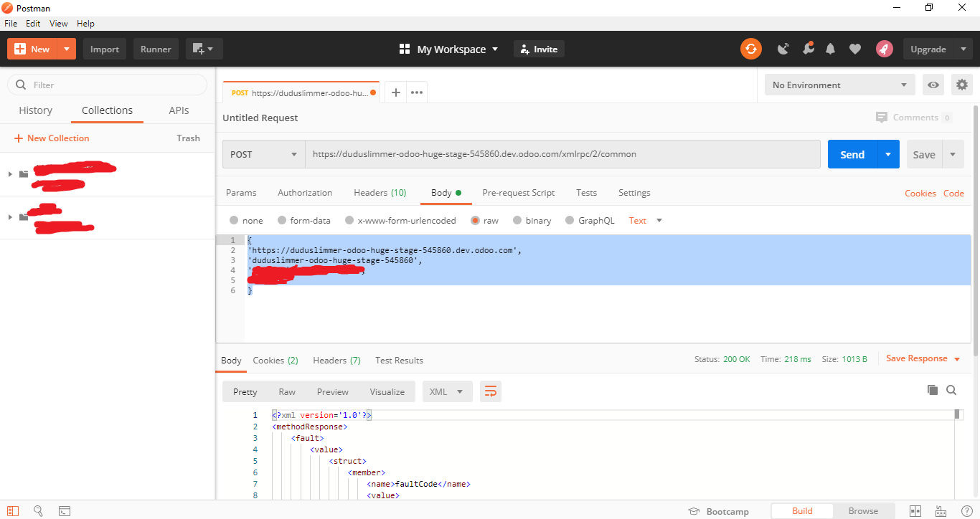
Task: Open the View menu
Action: pos(59,24)
